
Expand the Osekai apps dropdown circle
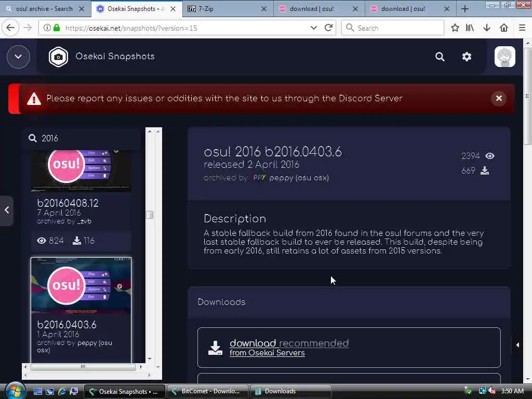(18, 57)
